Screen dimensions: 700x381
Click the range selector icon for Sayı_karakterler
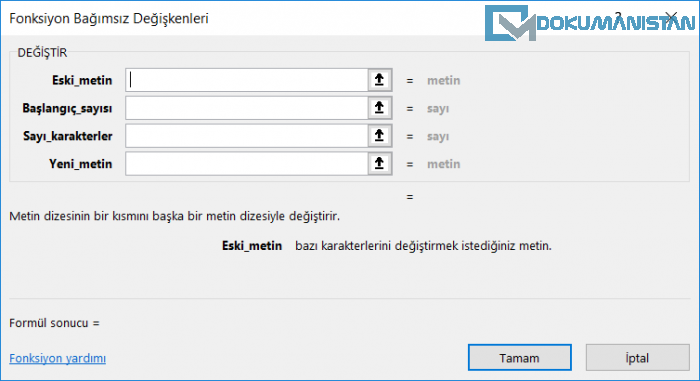[379, 136]
